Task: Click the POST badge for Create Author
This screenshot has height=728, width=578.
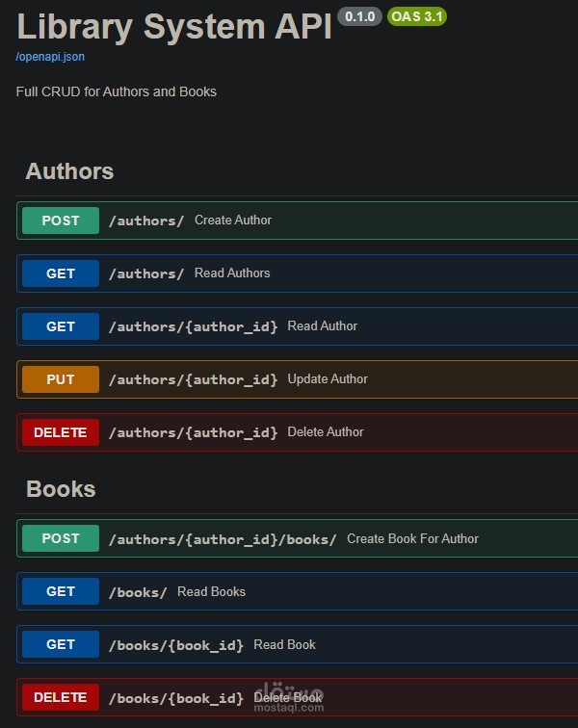Action: 61,221
